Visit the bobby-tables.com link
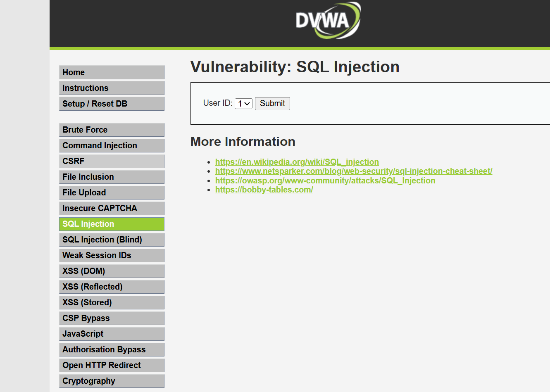 [264, 190]
